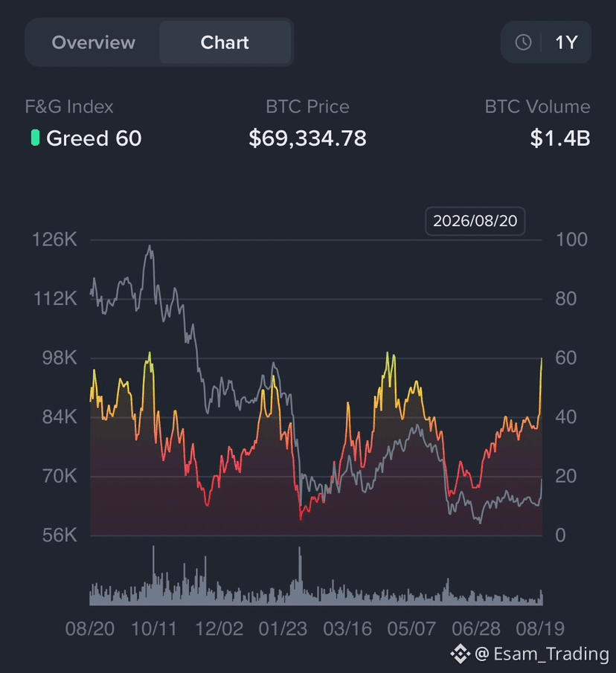Select the Chart tab
The height and width of the screenshot is (673, 616).
point(225,42)
